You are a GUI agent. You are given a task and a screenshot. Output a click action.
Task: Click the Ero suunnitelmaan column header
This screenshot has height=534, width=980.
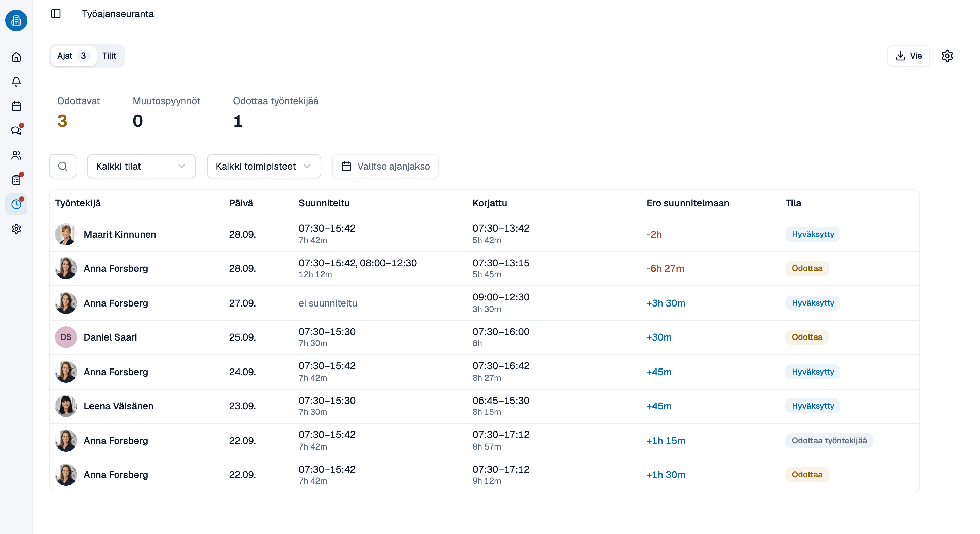click(x=687, y=203)
